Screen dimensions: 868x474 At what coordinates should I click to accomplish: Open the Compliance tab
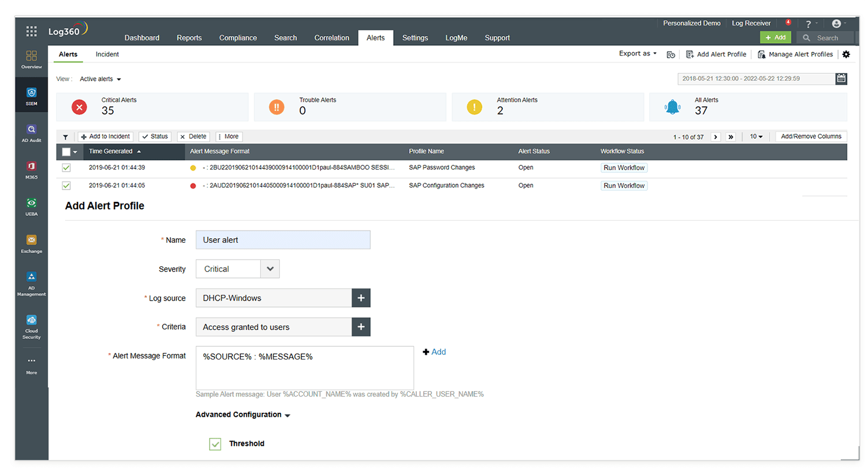238,38
